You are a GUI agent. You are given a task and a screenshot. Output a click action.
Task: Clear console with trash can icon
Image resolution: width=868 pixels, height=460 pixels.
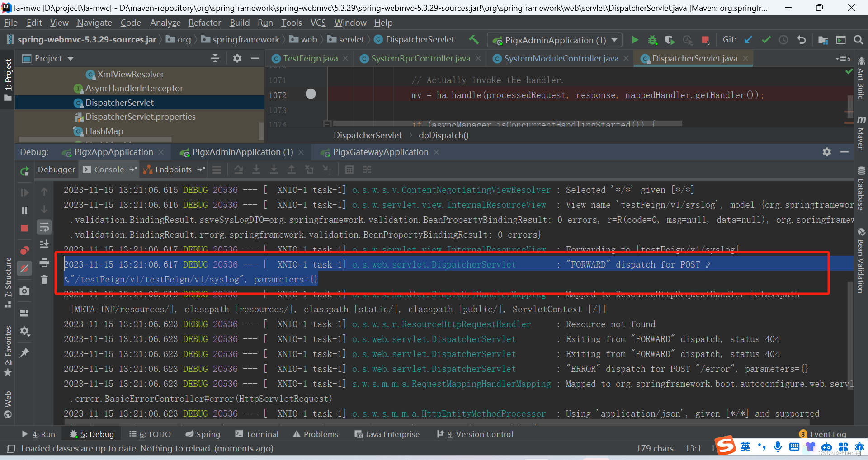(x=44, y=280)
